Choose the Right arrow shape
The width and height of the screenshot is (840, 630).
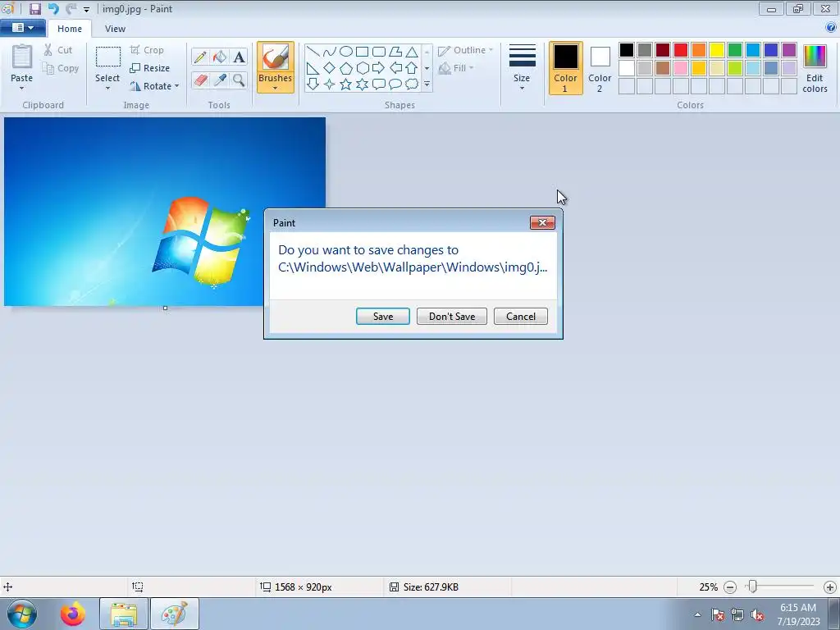pos(379,68)
